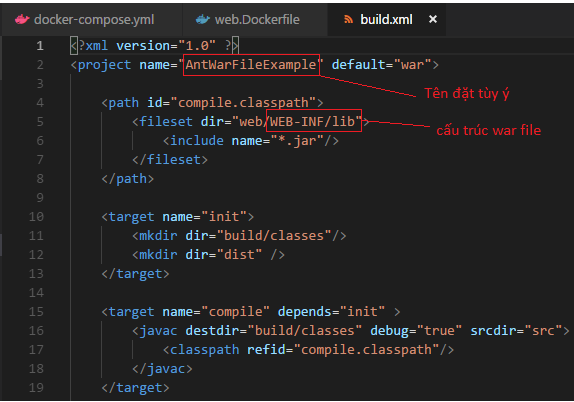This screenshot has height=402, width=574.
Task: Select the build.xml tab label
Action: click(386, 19)
